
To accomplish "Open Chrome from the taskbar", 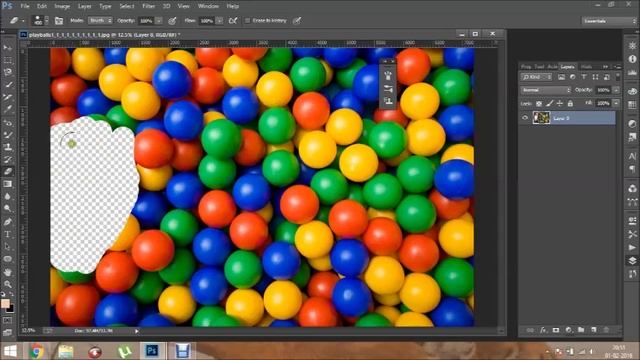I will (x=37, y=351).
